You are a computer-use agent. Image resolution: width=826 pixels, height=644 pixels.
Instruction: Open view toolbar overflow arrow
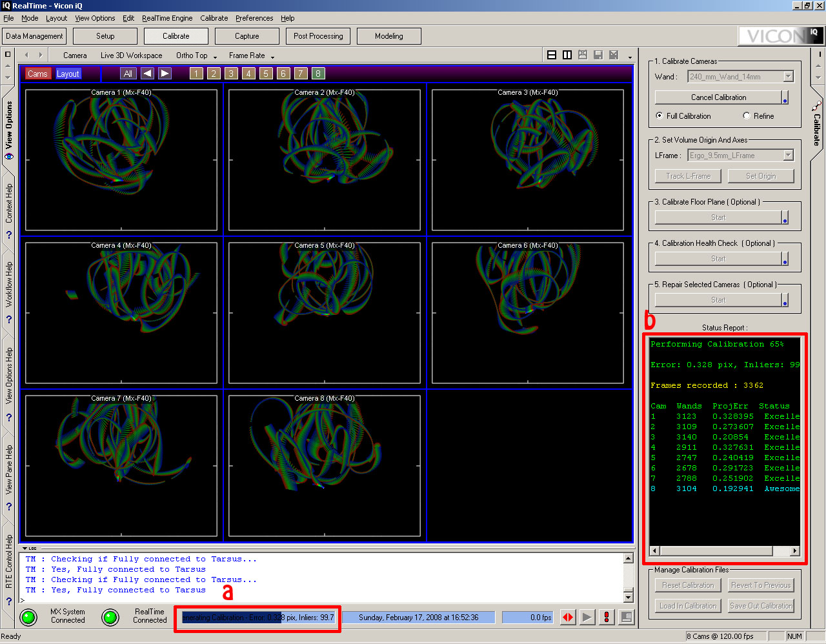(630, 57)
